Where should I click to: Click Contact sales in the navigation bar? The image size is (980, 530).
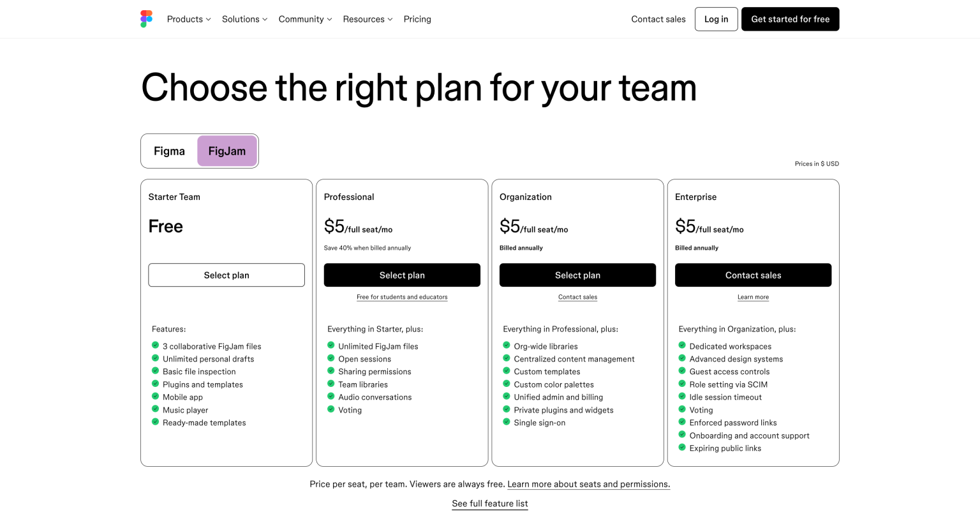pyautogui.click(x=658, y=19)
